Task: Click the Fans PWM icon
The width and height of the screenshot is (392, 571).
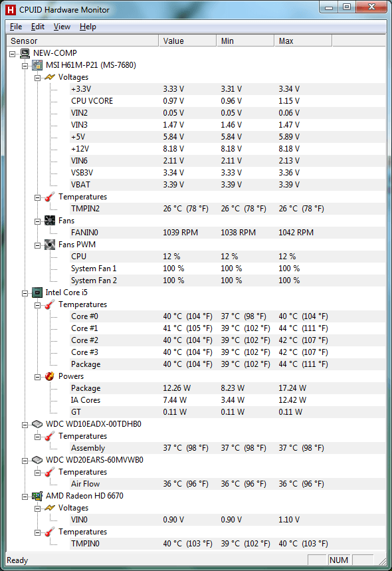Action: [x=50, y=245]
